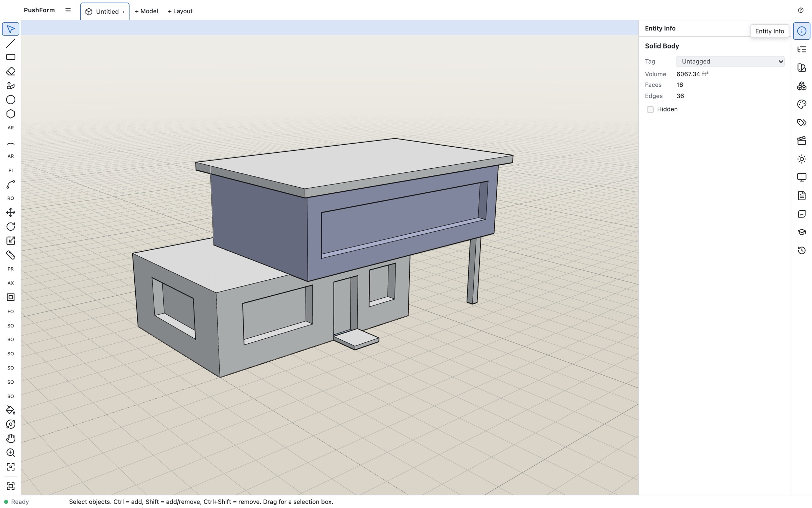This screenshot has width=812, height=508.
Task: Click the Entity Info panel icon
Action: tap(802, 31)
